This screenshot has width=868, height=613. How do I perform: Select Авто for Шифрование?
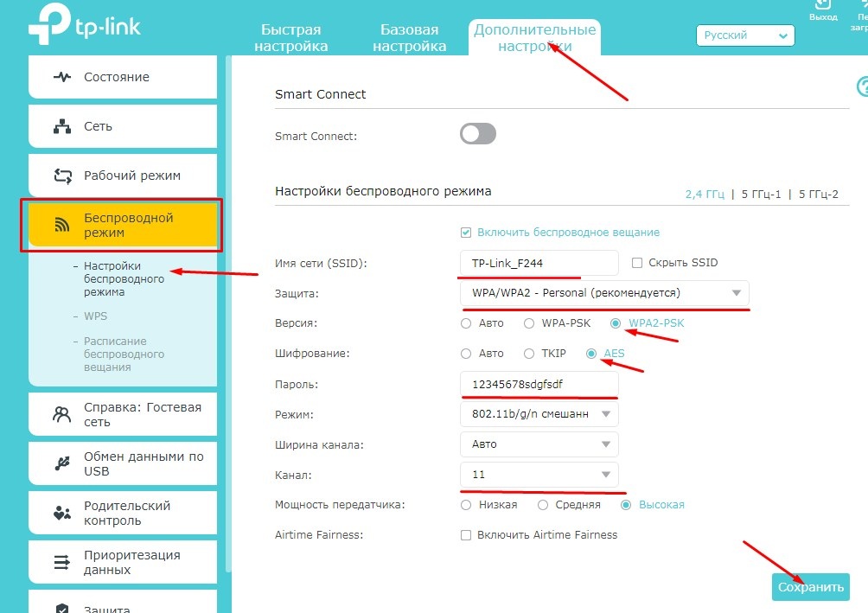tap(466, 354)
